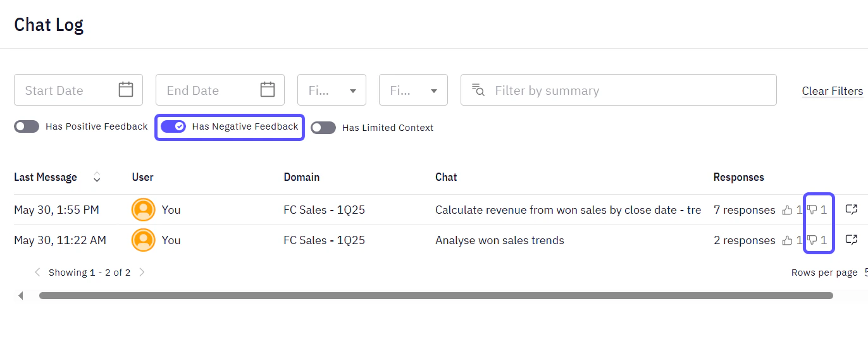This screenshot has height=356, width=868.
Task: Click the Has Negative Feedback label
Action: [245, 126]
